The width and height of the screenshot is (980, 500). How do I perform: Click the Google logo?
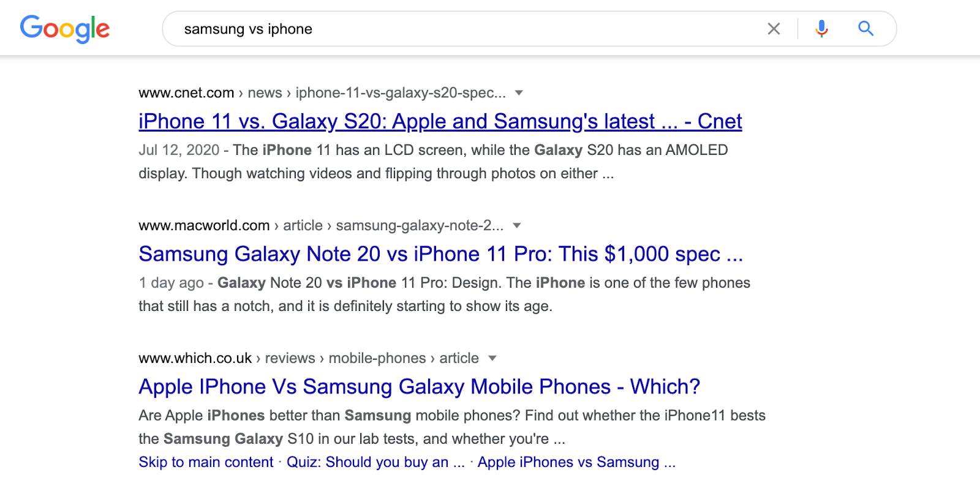tap(65, 29)
